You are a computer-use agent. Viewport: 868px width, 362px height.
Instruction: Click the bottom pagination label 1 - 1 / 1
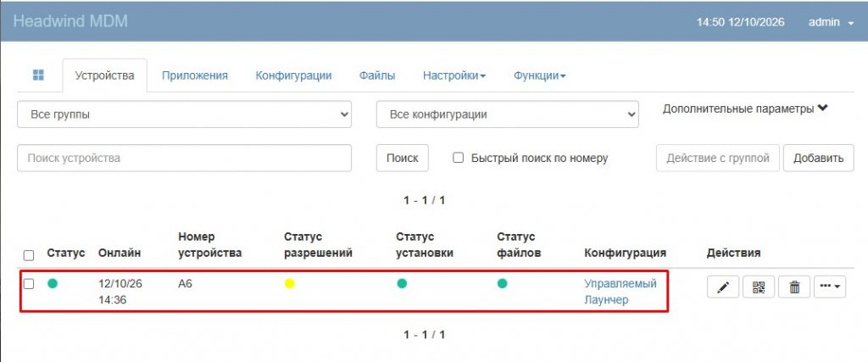(424, 334)
